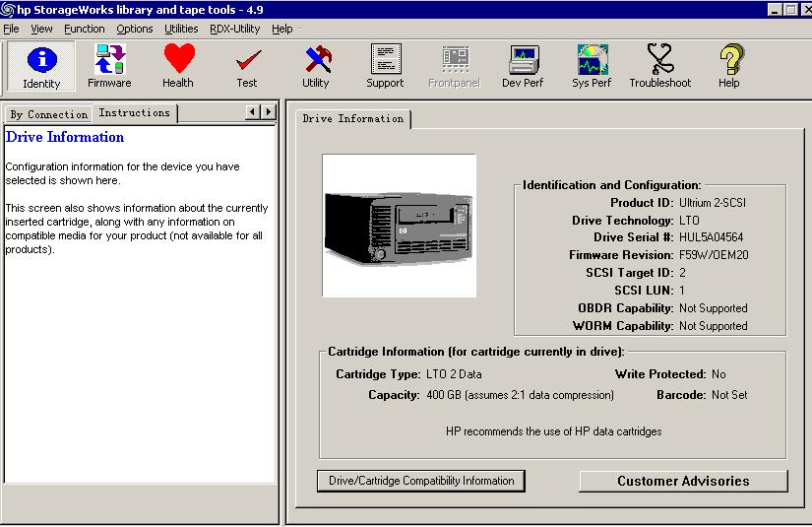Viewport: 812px width, 527px height.
Task: Open Customer Advisories
Action: [683, 481]
